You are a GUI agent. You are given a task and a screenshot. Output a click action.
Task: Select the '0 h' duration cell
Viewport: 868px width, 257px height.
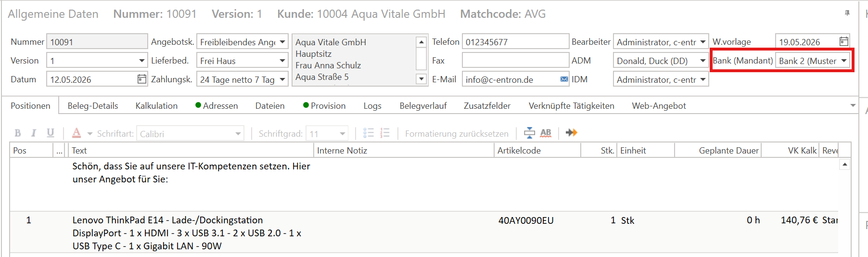[x=753, y=220]
